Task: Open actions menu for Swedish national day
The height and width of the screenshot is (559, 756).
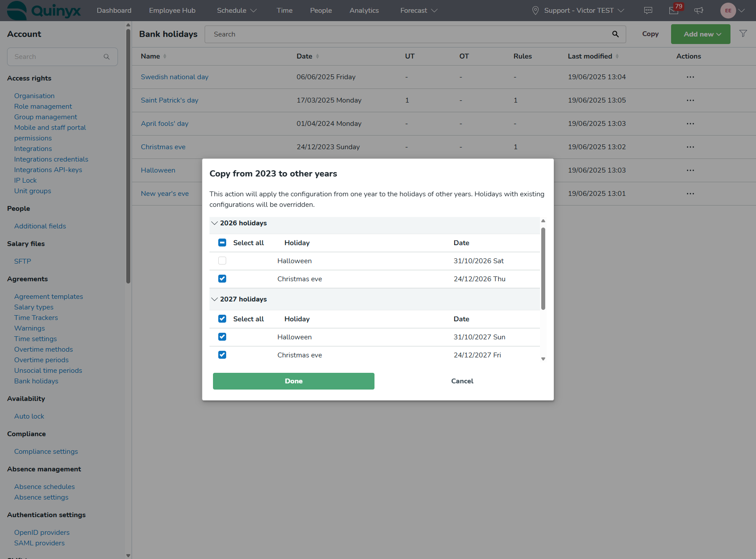Action: 690,77
